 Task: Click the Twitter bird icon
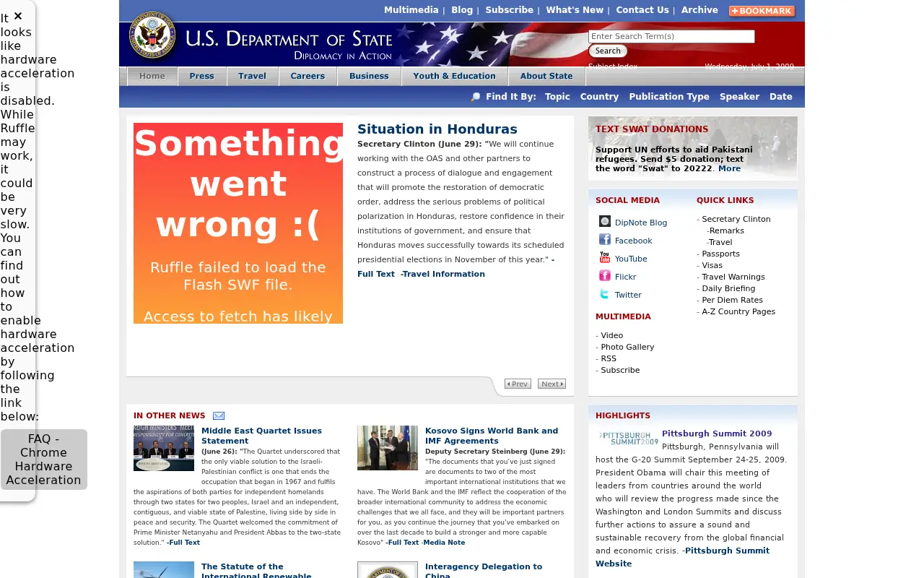[605, 293]
